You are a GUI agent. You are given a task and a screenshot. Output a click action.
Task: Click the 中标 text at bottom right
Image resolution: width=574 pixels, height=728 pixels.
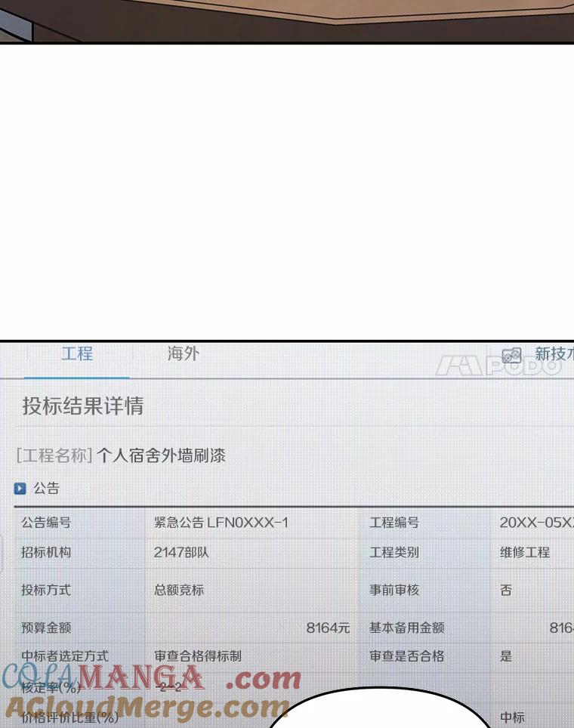point(512,717)
